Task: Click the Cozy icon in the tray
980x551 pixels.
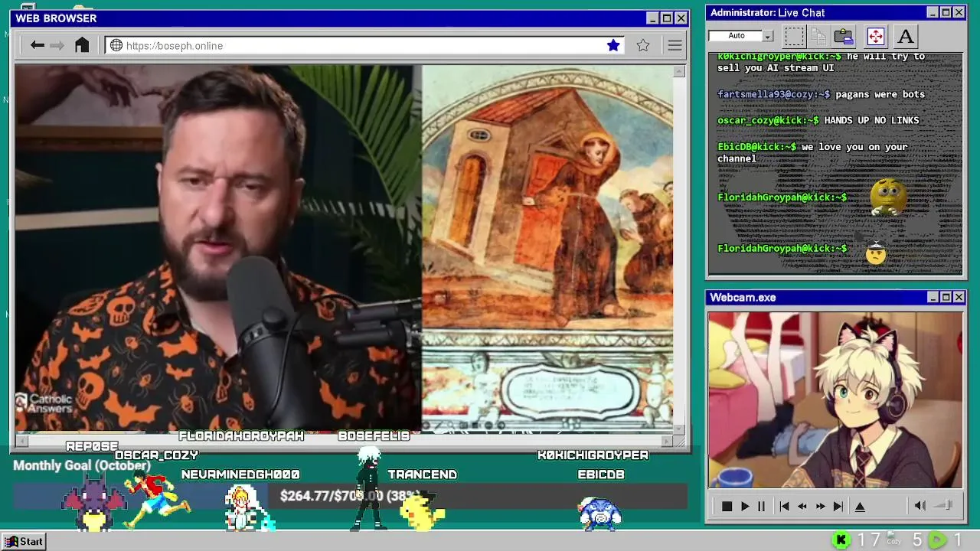Action: [x=893, y=540]
